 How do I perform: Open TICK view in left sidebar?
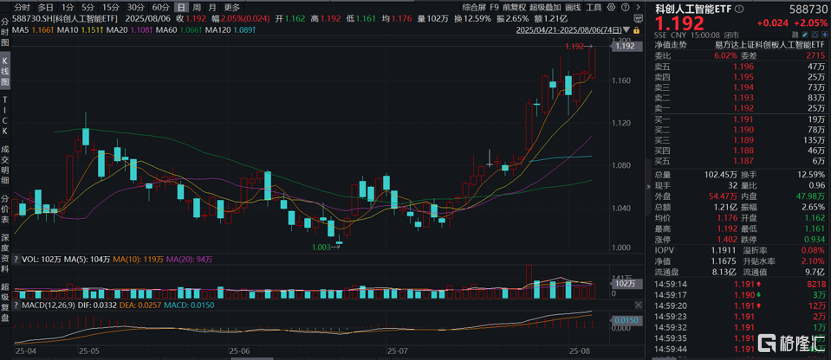pos(5,116)
